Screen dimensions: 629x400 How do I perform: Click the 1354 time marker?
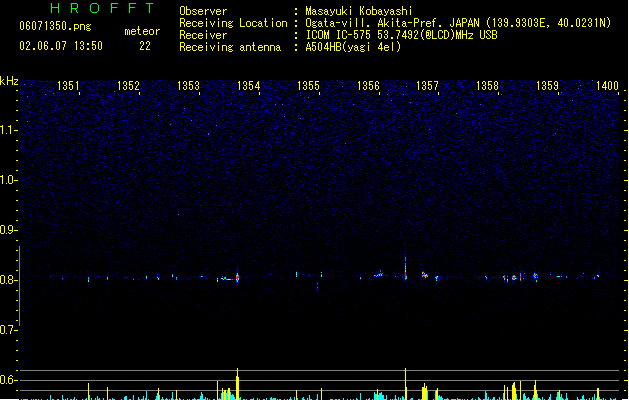tap(248, 86)
